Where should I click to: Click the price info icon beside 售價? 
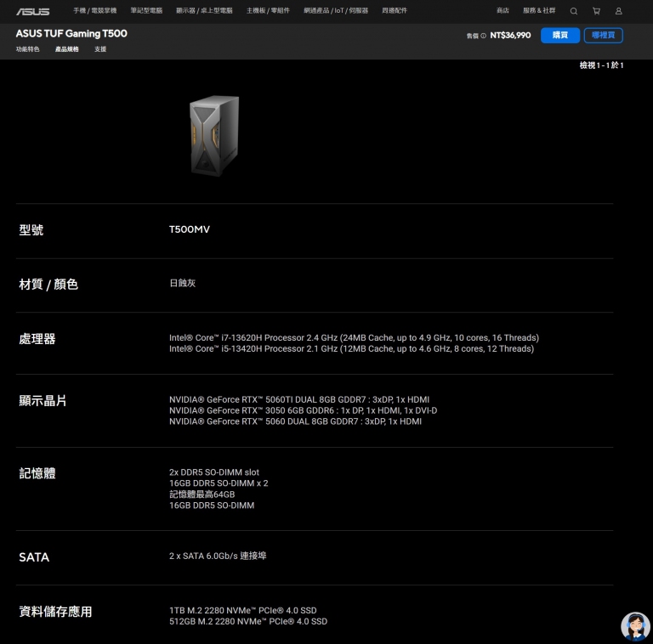[484, 36]
